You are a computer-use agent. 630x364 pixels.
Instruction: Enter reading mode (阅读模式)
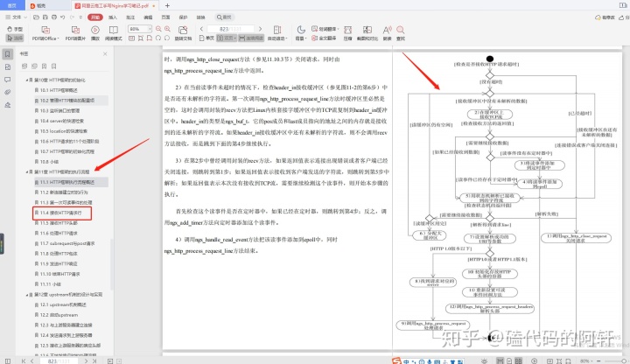click(113, 33)
